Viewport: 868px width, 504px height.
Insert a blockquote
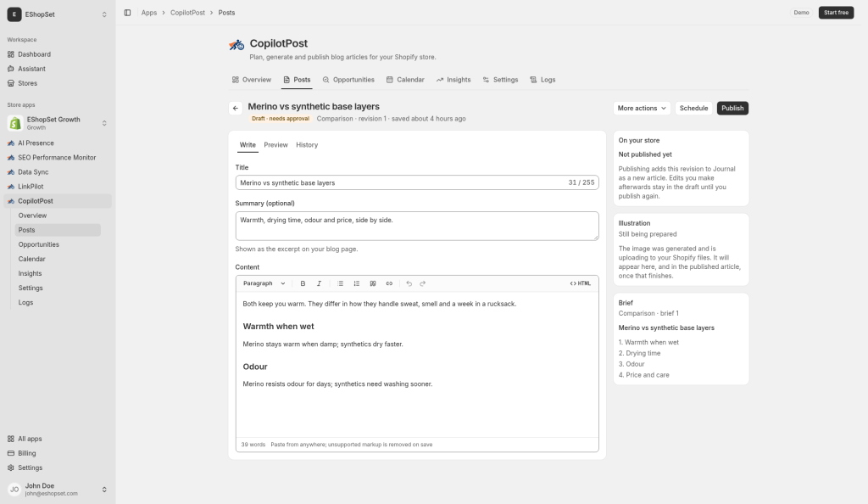[373, 283]
